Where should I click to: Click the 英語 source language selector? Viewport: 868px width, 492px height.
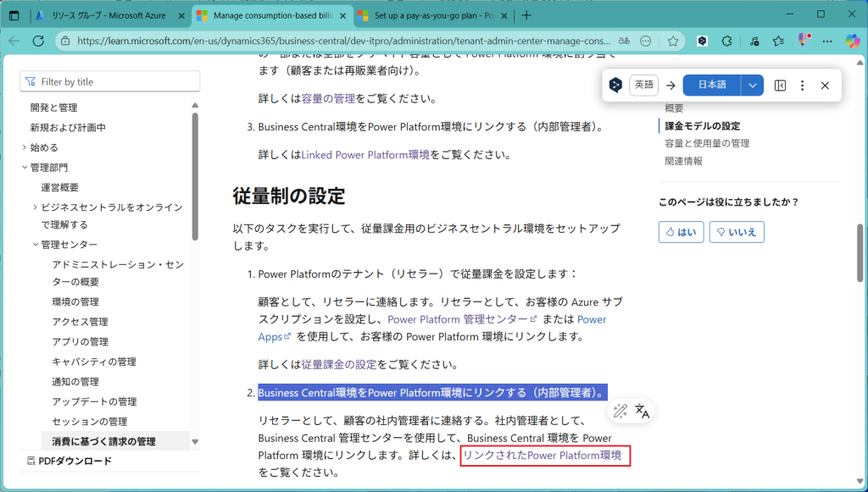pos(644,86)
